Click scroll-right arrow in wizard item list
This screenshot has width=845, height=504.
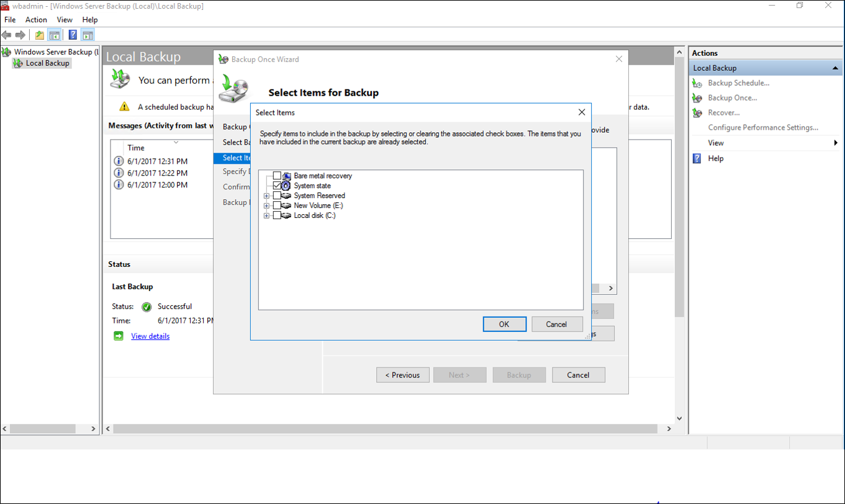[x=611, y=289]
